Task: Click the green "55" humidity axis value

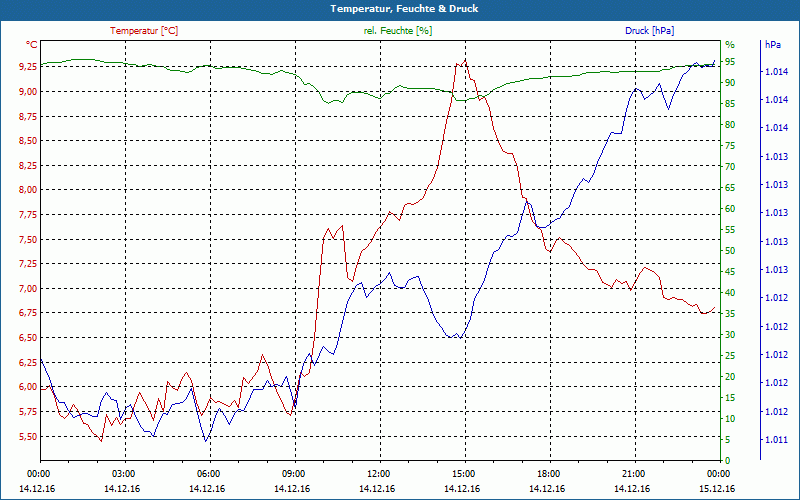Action: pyautogui.click(x=730, y=230)
